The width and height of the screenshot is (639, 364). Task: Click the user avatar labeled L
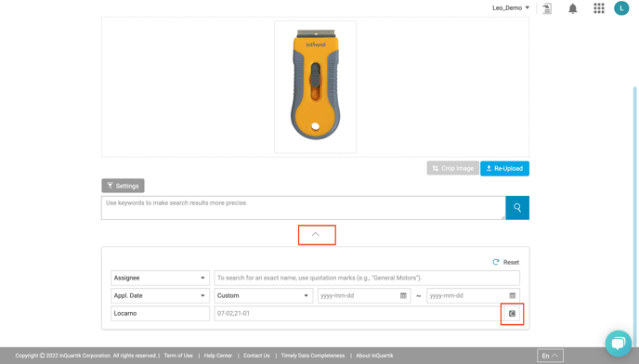point(621,8)
